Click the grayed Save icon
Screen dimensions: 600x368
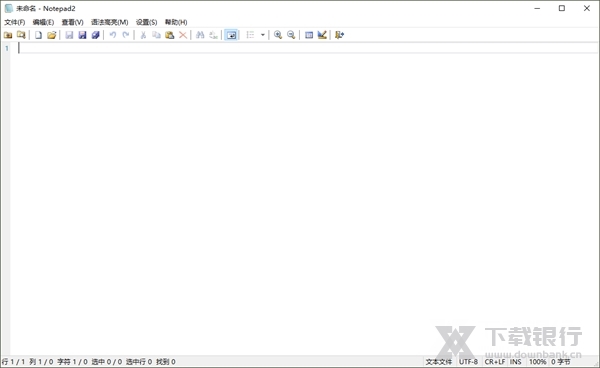[x=69, y=35]
